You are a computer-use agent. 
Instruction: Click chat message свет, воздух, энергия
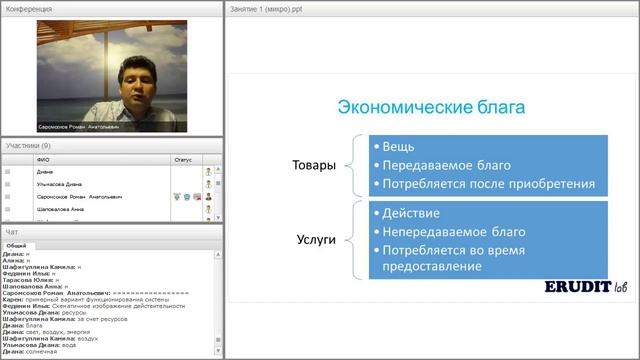(58, 332)
